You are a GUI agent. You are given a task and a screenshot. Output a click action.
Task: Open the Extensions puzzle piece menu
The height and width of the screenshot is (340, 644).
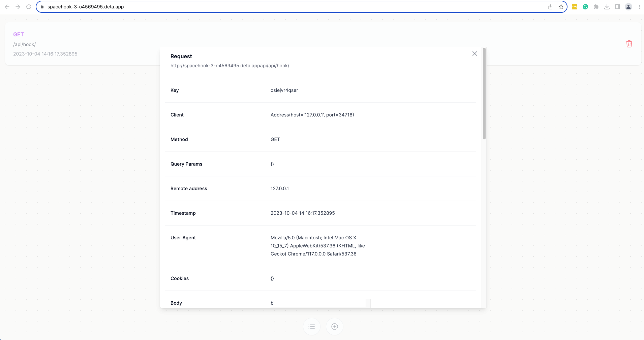tap(596, 7)
